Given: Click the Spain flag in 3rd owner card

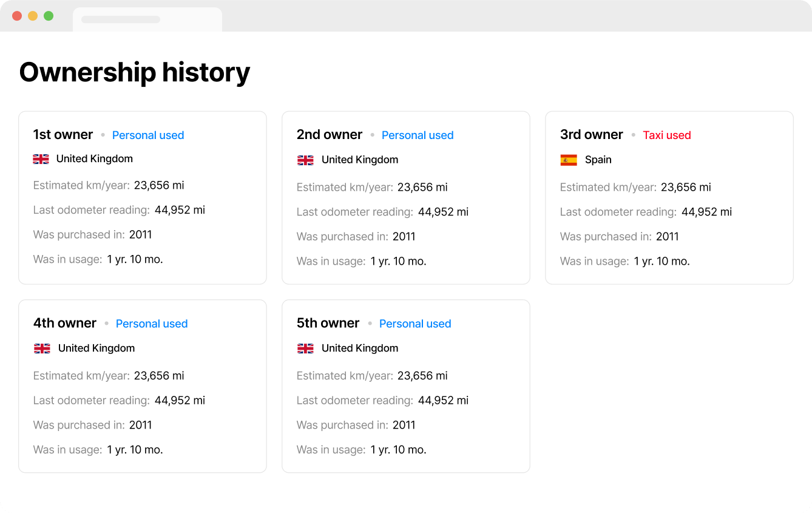Looking at the screenshot, I should 569,160.
